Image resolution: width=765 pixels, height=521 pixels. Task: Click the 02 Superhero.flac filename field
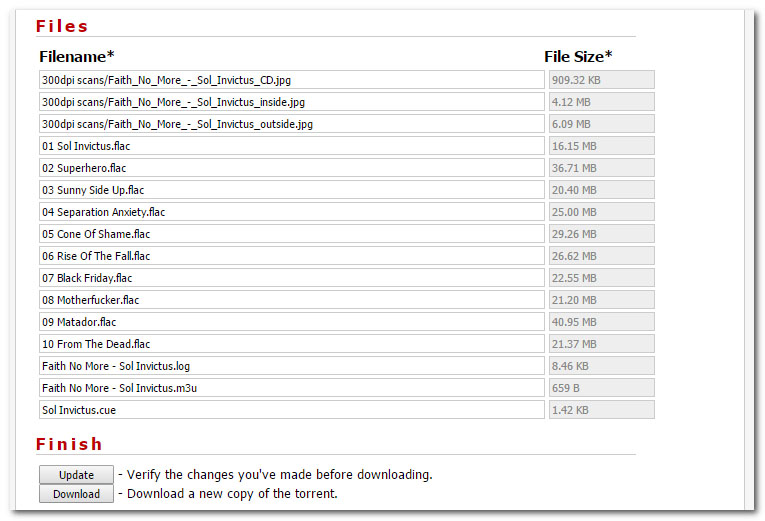point(291,168)
